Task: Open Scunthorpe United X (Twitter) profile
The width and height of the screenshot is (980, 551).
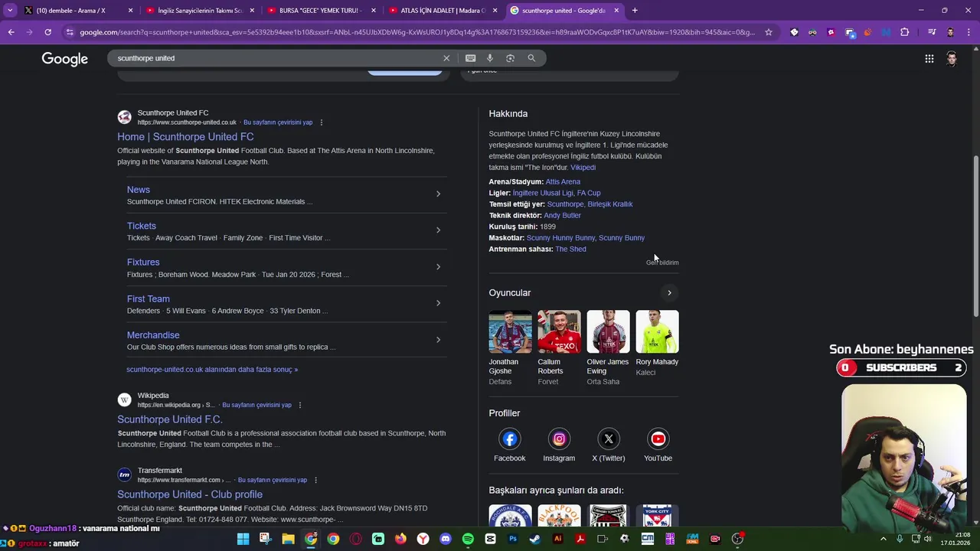Action: [x=609, y=439]
